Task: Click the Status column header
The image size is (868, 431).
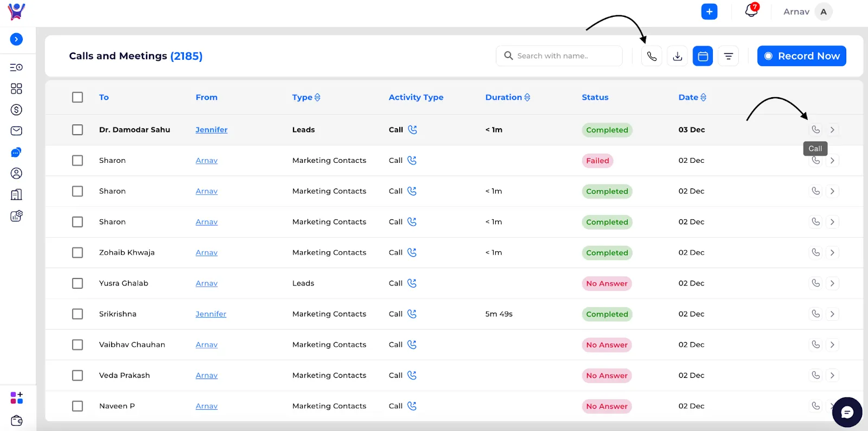Action: 595,97
